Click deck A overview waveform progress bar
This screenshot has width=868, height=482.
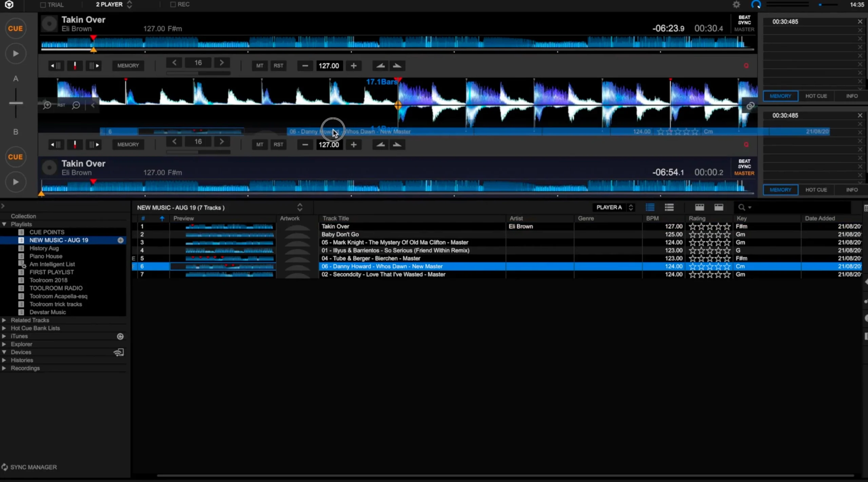[397, 50]
